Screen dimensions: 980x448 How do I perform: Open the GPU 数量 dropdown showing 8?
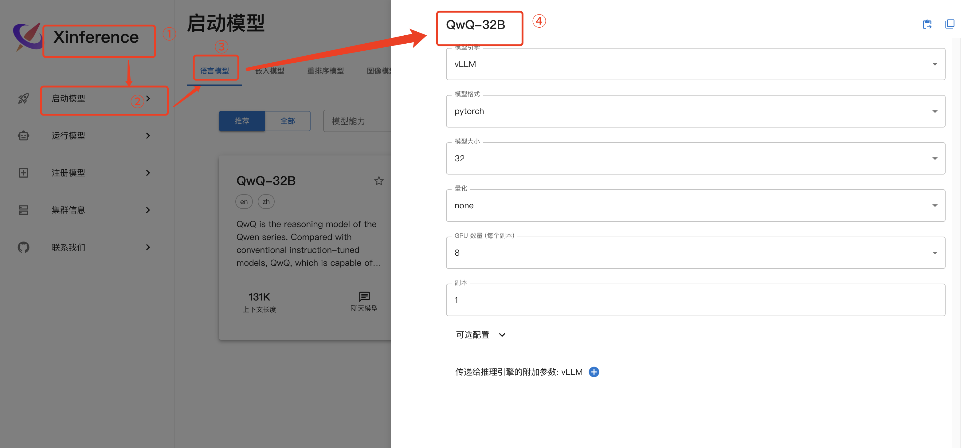[696, 253]
